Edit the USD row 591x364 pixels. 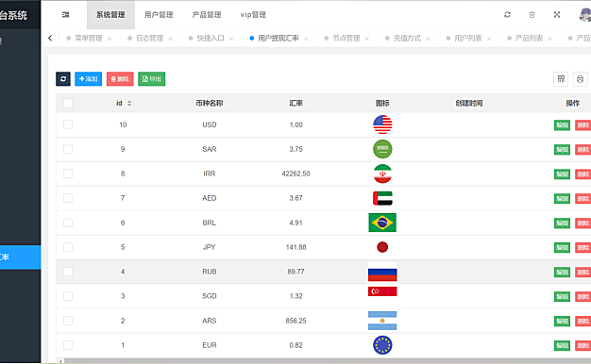562,125
